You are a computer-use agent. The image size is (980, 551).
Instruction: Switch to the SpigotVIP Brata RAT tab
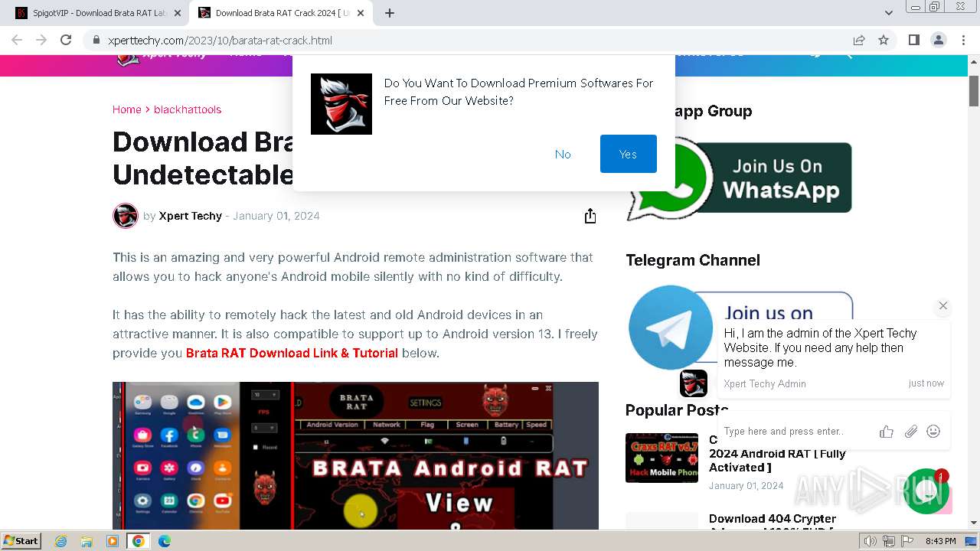click(98, 13)
